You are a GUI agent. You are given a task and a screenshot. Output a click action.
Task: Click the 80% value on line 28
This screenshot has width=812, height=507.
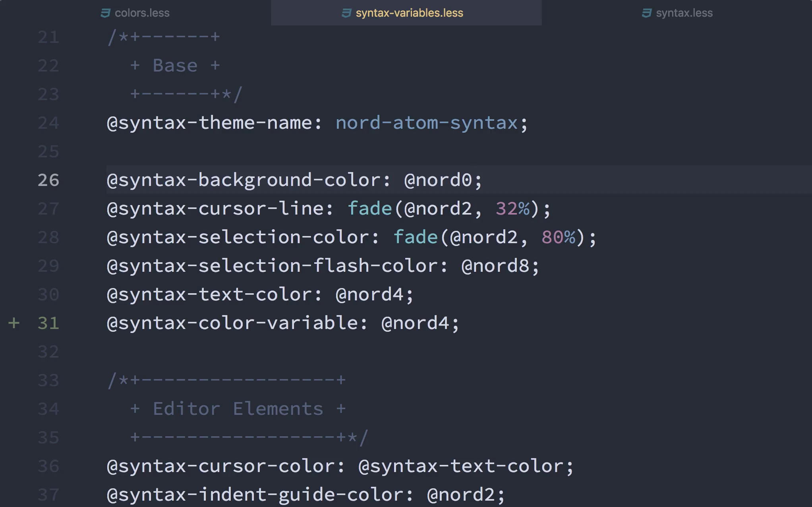click(558, 237)
